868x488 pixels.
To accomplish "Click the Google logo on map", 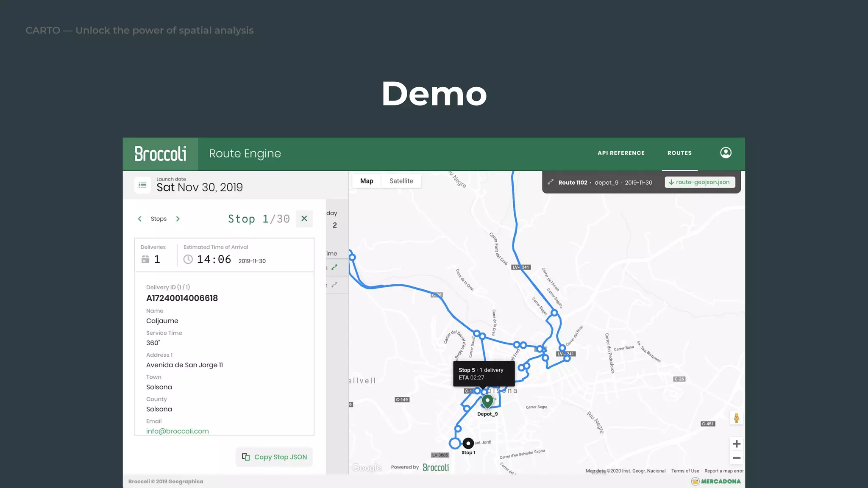I will coord(367,468).
